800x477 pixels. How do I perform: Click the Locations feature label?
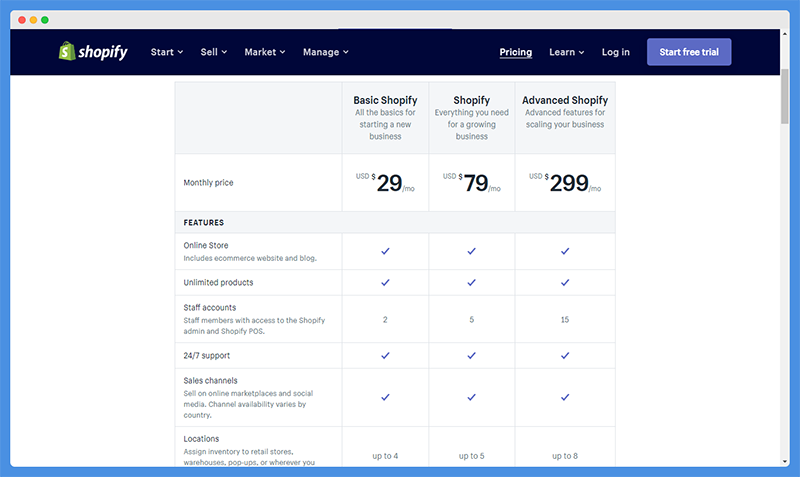click(201, 439)
